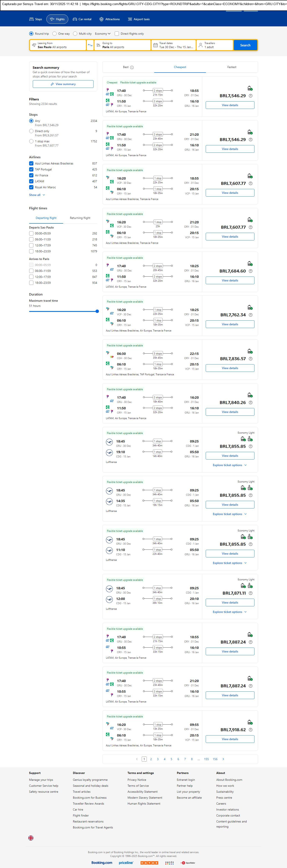Screen dimensions: 287x868
Task: Uncheck the TAP Portugal airline filter
Action: [31, 170]
